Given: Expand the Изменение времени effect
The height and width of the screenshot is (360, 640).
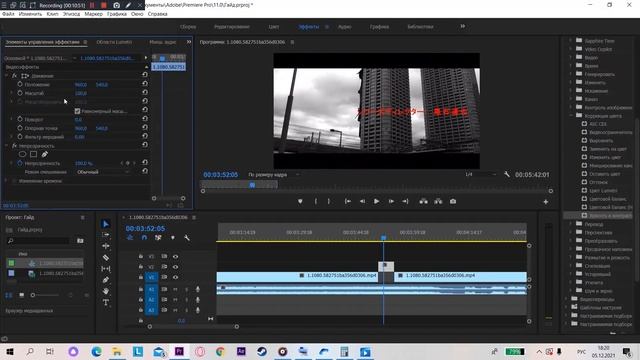Looking at the screenshot, I should click(x=6, y=180).
